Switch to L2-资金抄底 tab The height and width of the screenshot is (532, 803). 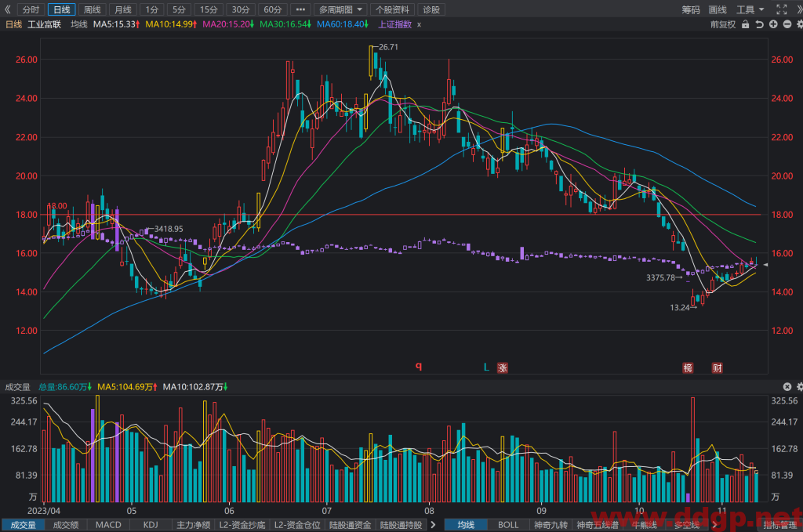[x=242, y=525]
